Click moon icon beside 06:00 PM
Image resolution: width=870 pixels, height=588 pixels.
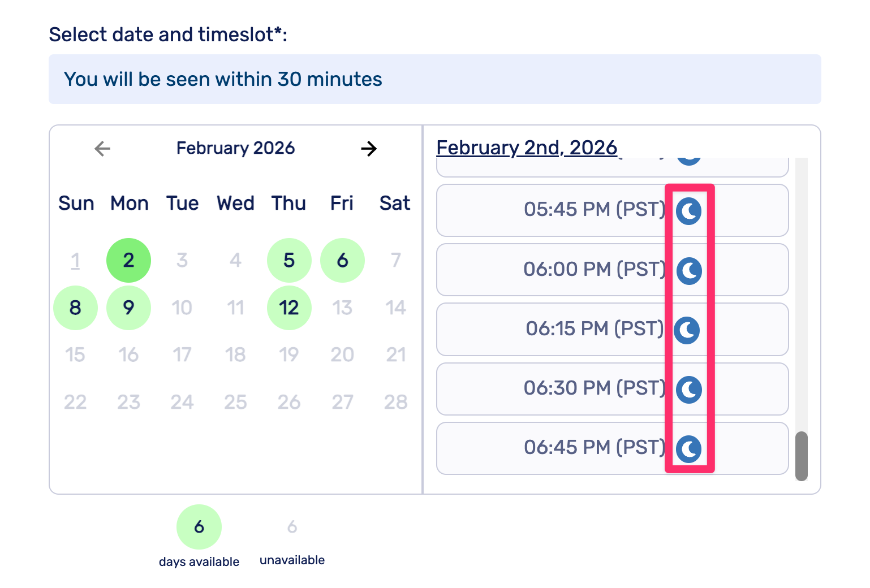pos(688,270)
